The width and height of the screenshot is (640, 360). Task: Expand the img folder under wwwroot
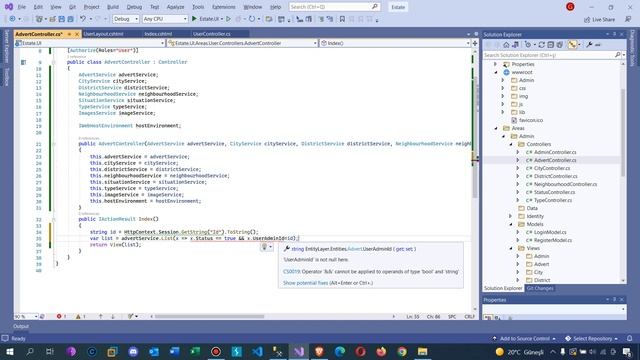503,96
